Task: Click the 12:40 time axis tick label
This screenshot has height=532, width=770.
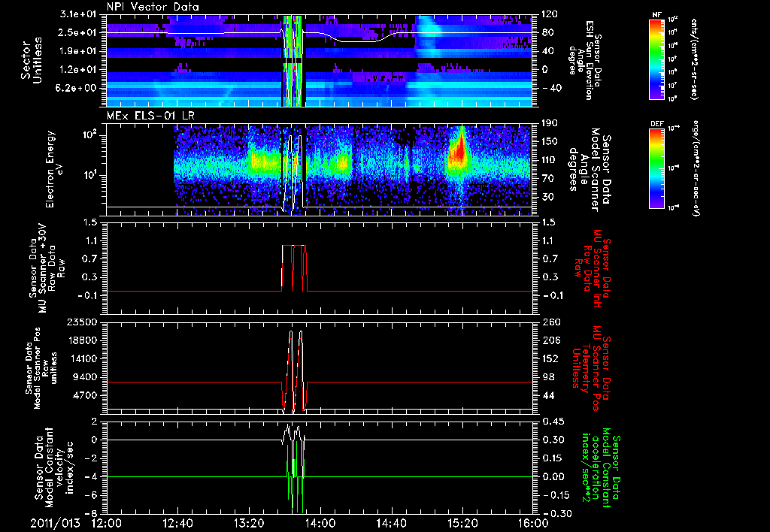Action: [177, 524]
